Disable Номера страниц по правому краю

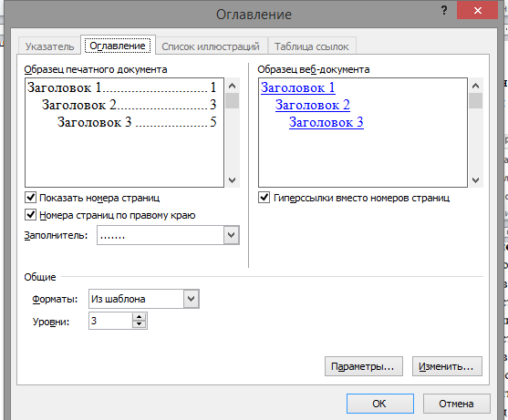[31, 214]
